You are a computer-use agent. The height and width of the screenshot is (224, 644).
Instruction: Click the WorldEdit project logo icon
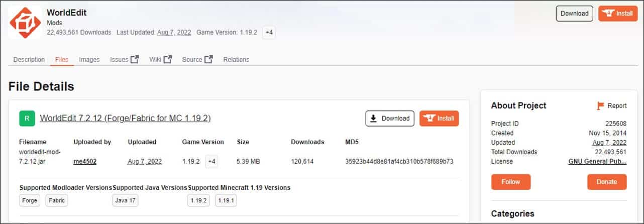(x=24, y=22)
